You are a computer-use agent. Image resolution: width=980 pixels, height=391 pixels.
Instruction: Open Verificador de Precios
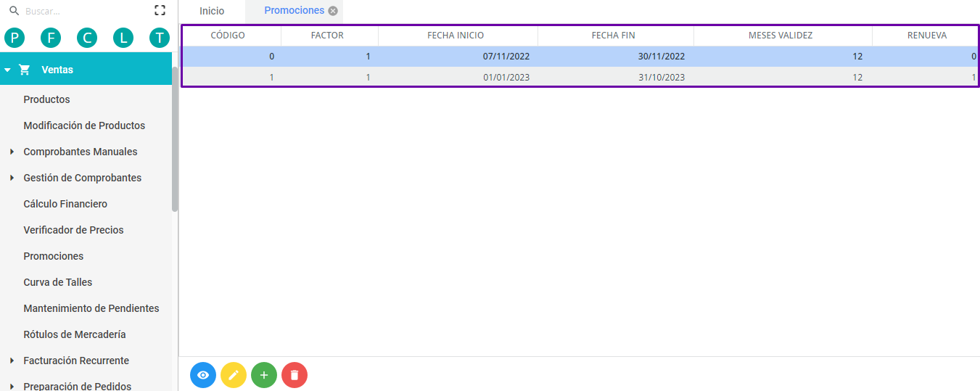tap(73, 230)
